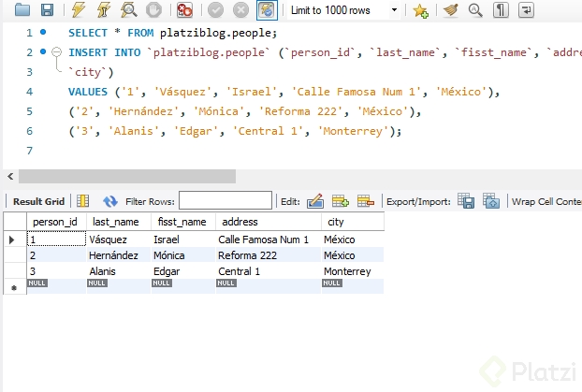Edit the current row pencil icon
Viewport: 582px width, 392px height.
tap(315, 201)
